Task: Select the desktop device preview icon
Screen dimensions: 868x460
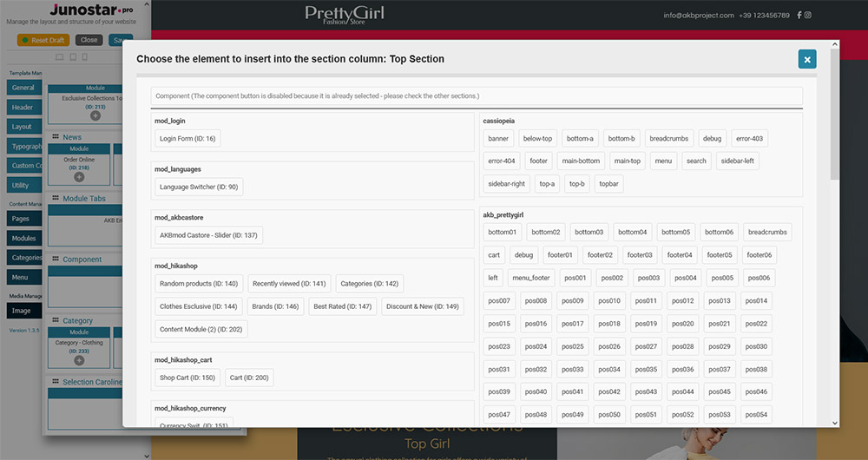Action: pyautogui.click(x=59, y=57)
